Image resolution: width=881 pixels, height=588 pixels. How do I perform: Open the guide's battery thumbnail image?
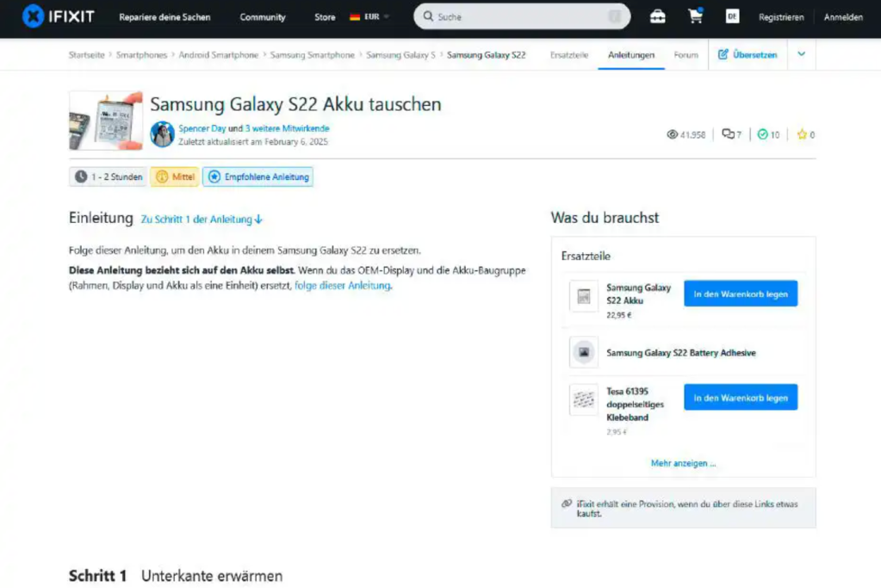point(105,121)
